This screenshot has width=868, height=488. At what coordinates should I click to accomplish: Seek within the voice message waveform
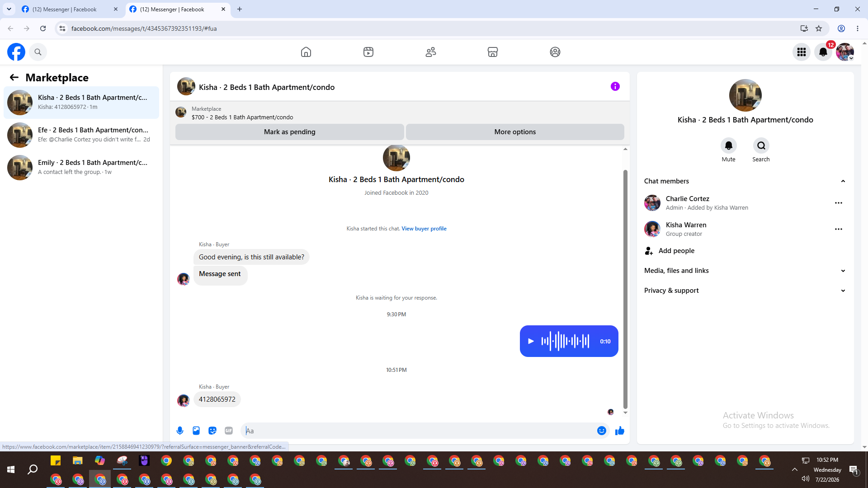click(565, 341)
